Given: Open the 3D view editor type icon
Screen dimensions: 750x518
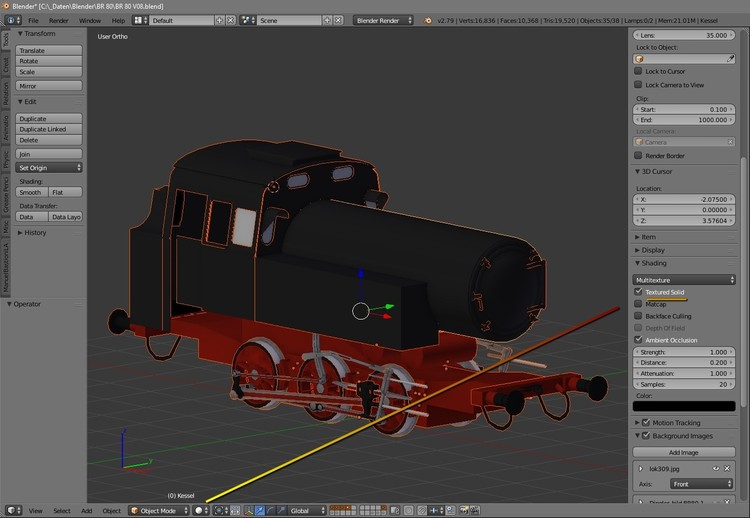Looking at the screenshot, I should click(x=13, y=510).
